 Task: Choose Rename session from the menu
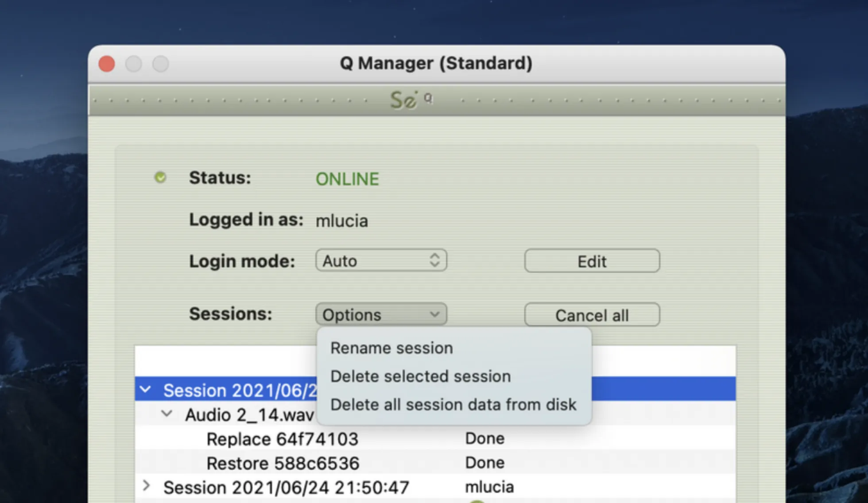coord(454,348)
